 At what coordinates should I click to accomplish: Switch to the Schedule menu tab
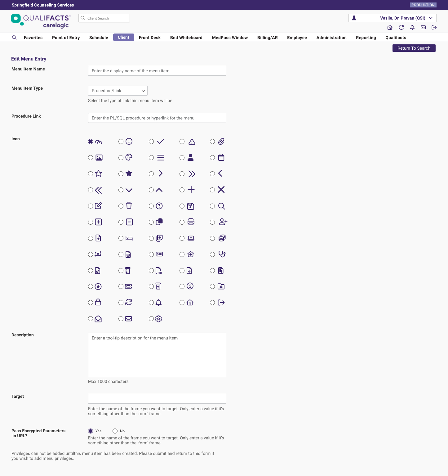(99, 38)
